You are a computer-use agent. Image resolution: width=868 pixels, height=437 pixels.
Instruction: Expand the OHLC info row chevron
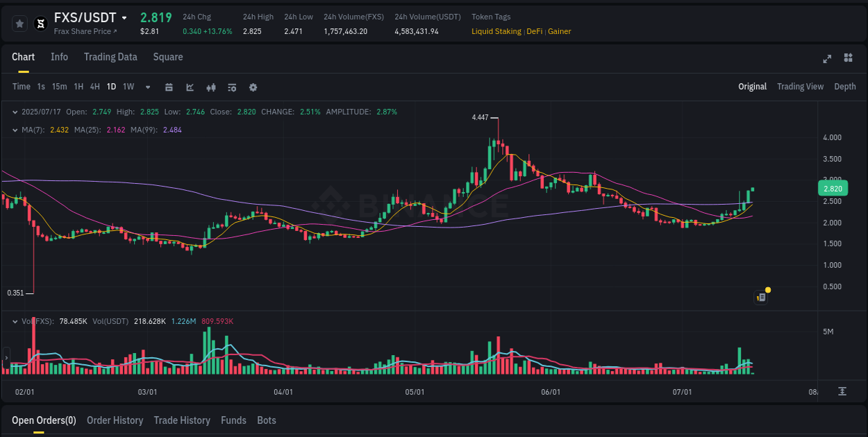tap(14, 112)
